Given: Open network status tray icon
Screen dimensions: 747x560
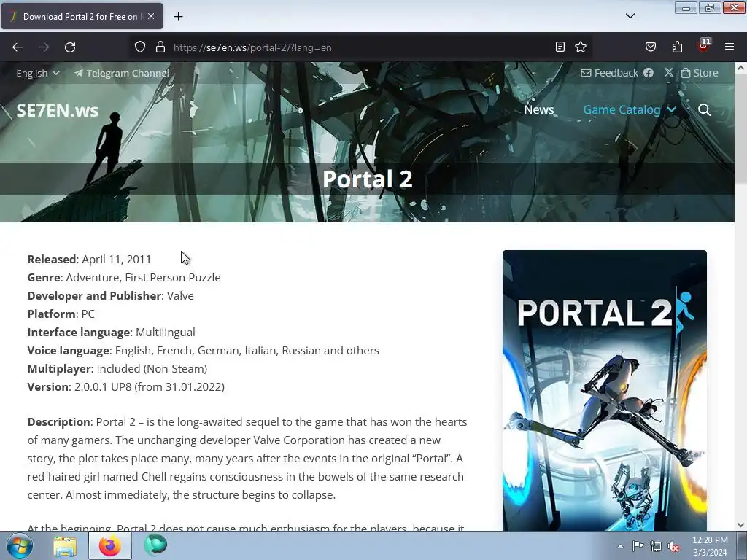Looking at the screenshot, I should click(x=656, y=547).
